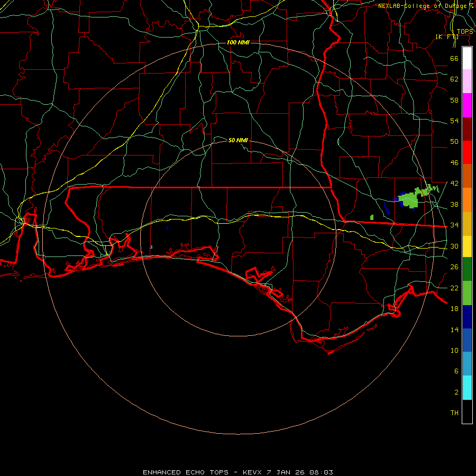Click the '50 NMI' range ring label
Image resolution: width=476 pixels, height=476 pixels.
pos(238,140)
